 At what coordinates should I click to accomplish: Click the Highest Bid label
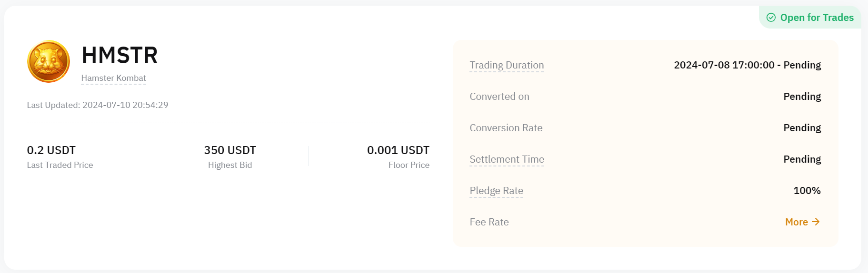(x=230, y=165)
